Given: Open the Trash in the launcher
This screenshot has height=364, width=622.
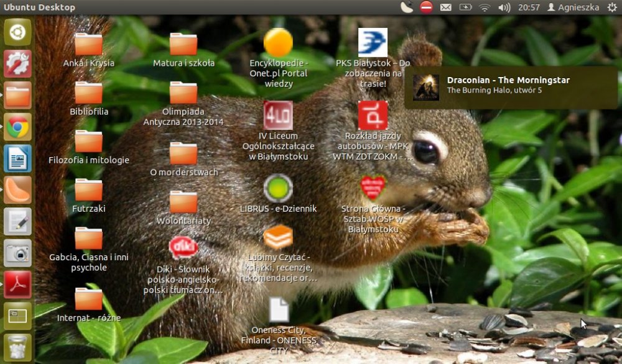Looking at the screenshot, I should (17, 348).
